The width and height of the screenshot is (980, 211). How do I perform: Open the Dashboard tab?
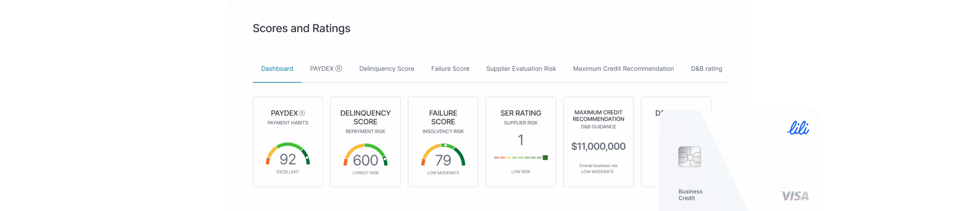277,69
